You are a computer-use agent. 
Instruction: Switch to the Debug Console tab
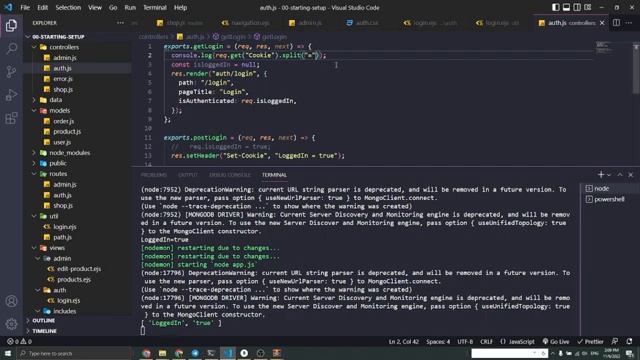(230, 175)
